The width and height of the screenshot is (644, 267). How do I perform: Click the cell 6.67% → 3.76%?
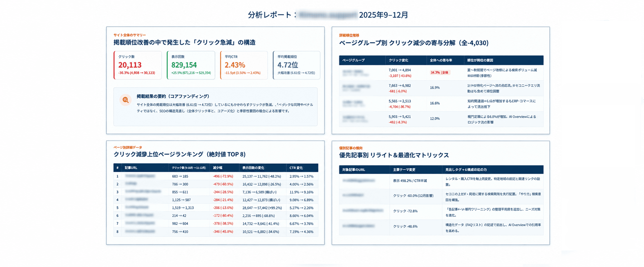302,224
